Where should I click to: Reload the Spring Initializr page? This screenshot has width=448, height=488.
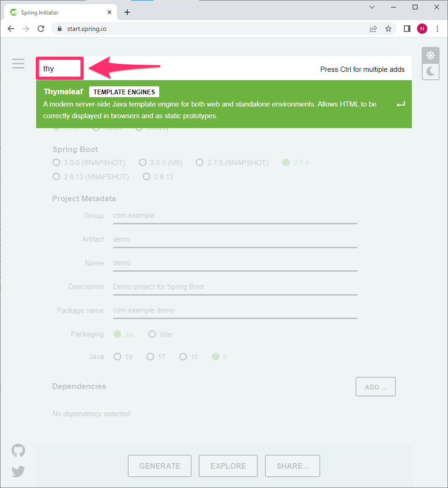click(41, 29)
